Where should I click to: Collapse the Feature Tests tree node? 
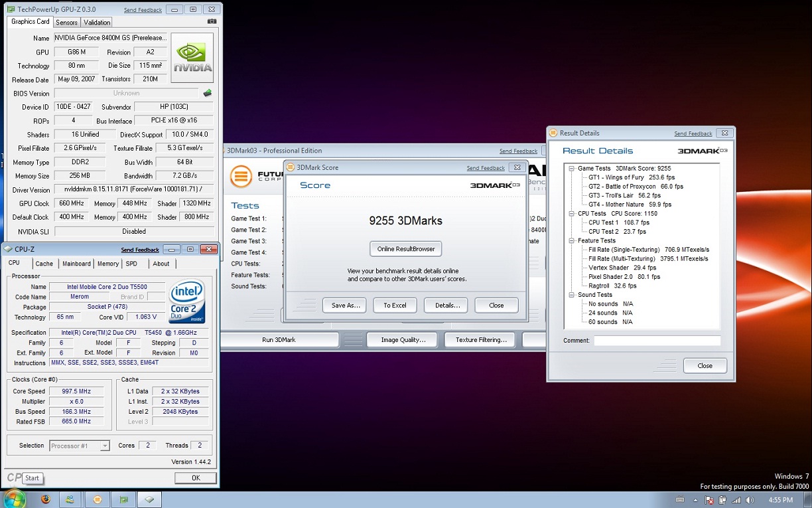(x=572, y=240)
